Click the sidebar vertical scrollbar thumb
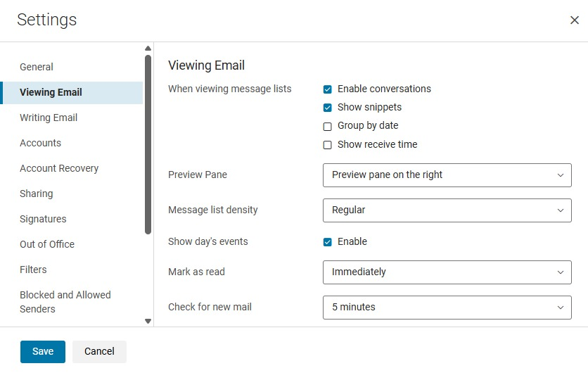This screenshot has width=588, height=373. [x=148, y=144]
